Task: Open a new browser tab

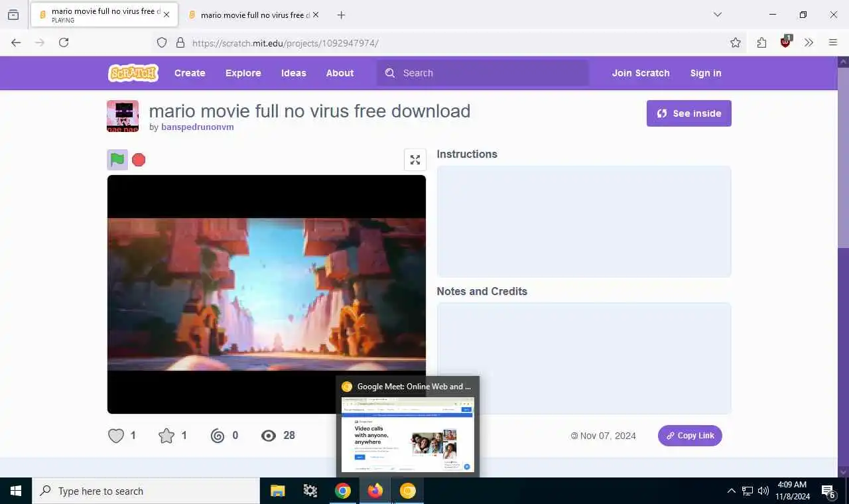Action: pyautogui.click(x=341, y=15)
